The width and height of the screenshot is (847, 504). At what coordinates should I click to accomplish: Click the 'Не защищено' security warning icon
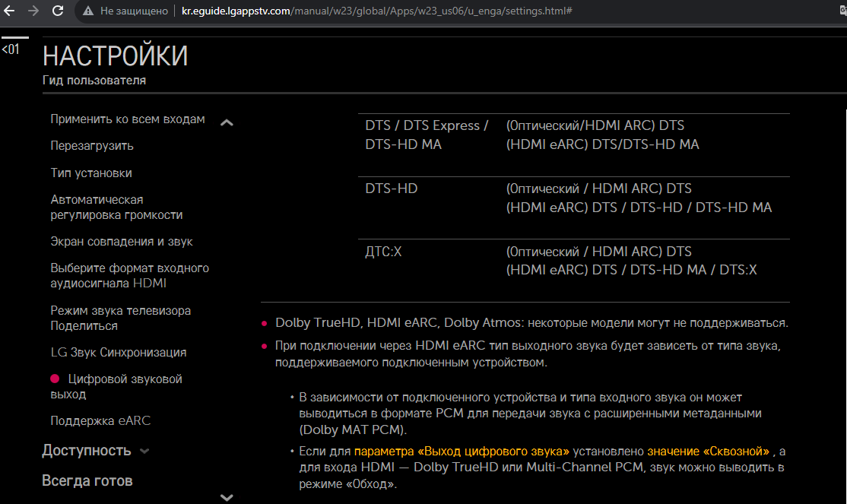point(90,11)
